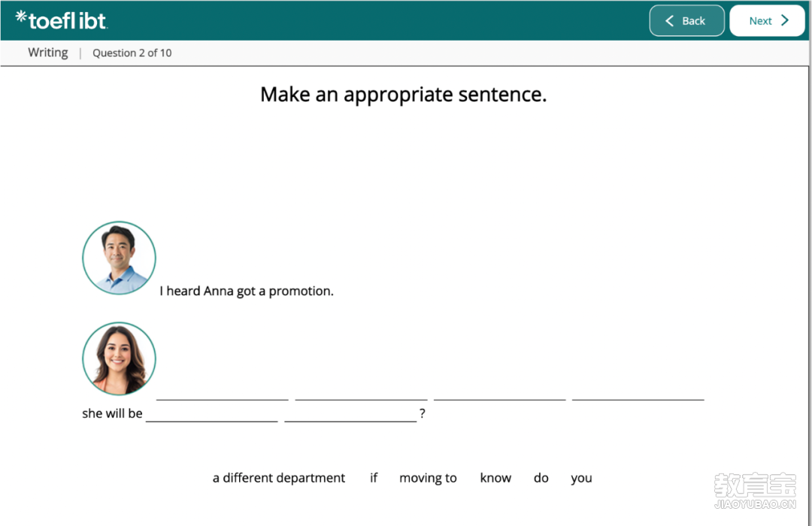Click the Writing section label

48,53
